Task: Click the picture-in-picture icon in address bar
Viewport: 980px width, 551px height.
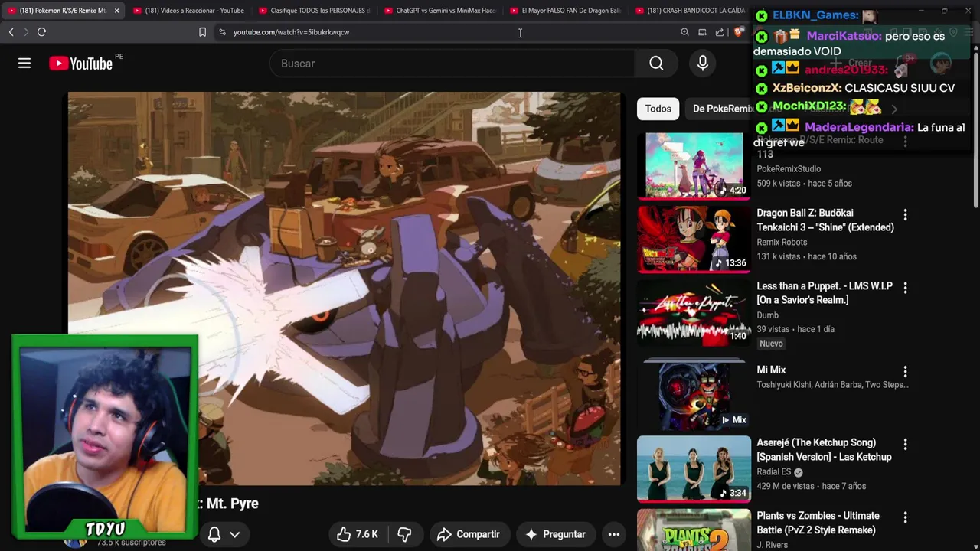Action: pyautogui.click(x=702, y=32)
